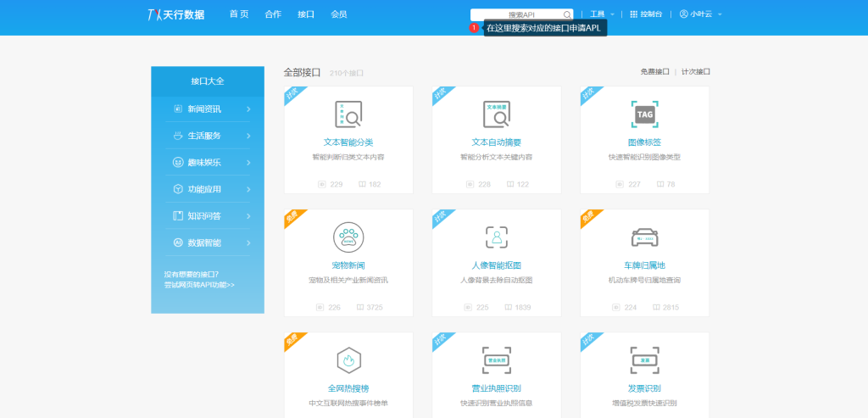Go to the 首页 menu item
This screenshot has height=418, width=868.
[x=239, y=14]
